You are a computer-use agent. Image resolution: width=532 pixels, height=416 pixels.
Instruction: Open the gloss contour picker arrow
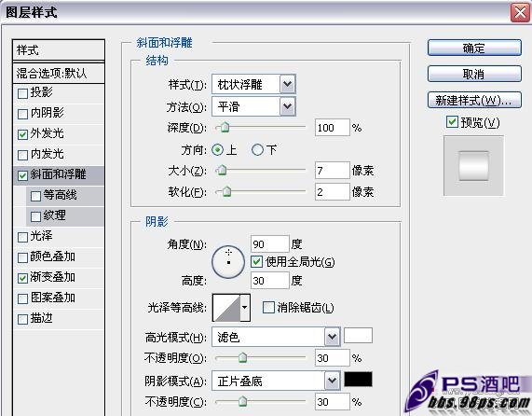click(245, 308)
